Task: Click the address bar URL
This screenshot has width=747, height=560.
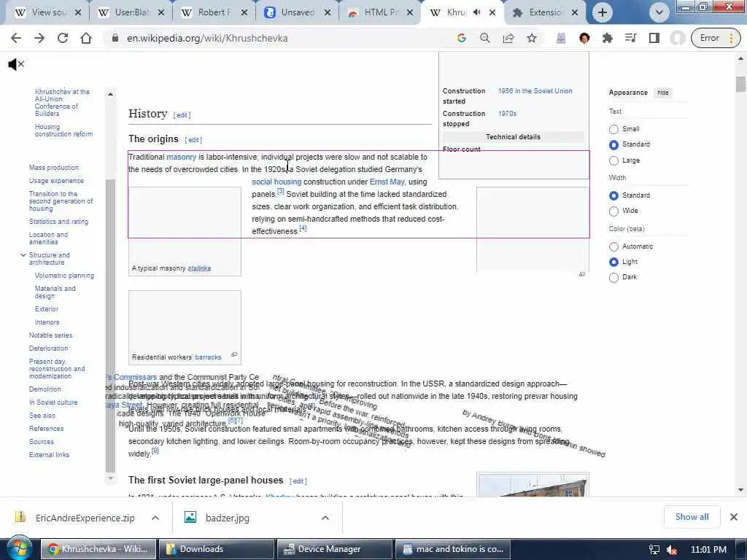Action: click(x=207, y=38)
